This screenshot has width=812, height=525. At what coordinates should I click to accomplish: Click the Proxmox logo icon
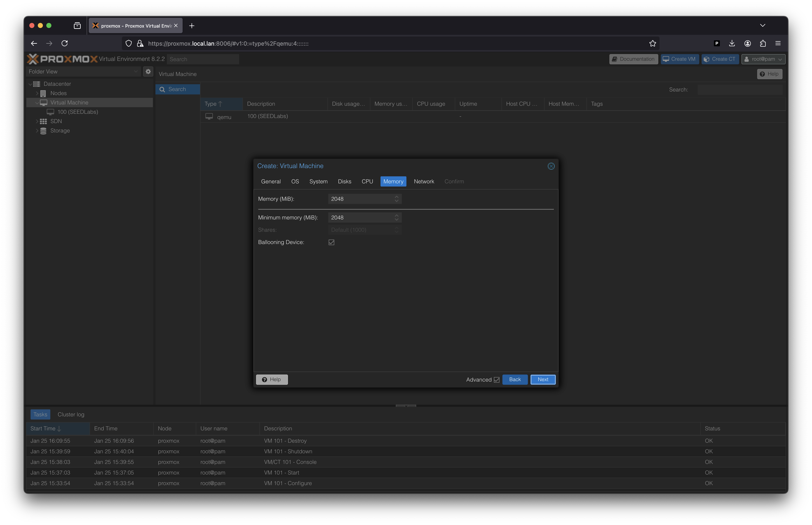pos(33,59)
